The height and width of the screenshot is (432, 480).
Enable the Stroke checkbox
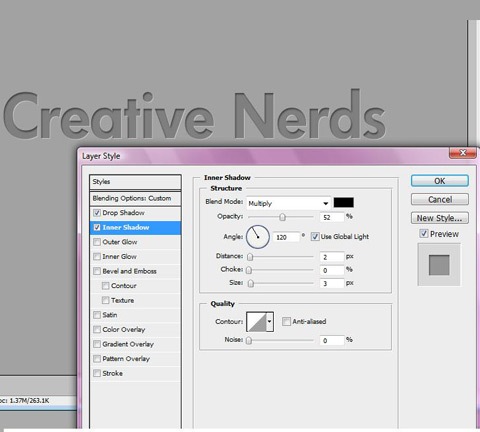coord(97,373)
